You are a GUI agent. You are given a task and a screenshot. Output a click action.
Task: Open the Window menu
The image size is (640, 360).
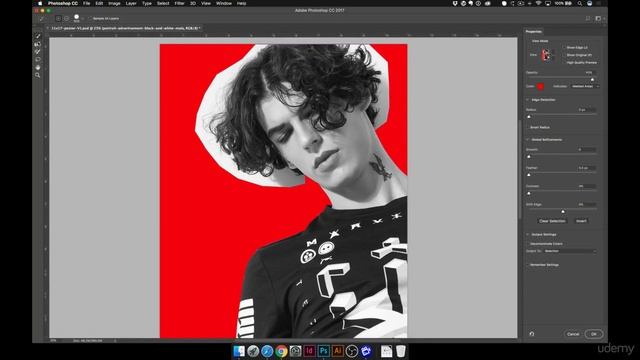point(224,3)
